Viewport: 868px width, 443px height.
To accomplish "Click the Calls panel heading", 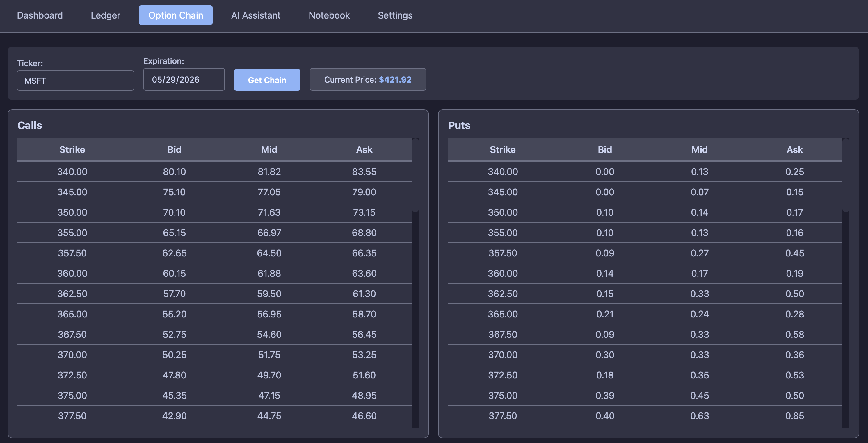I will click(x=30, y=125).
